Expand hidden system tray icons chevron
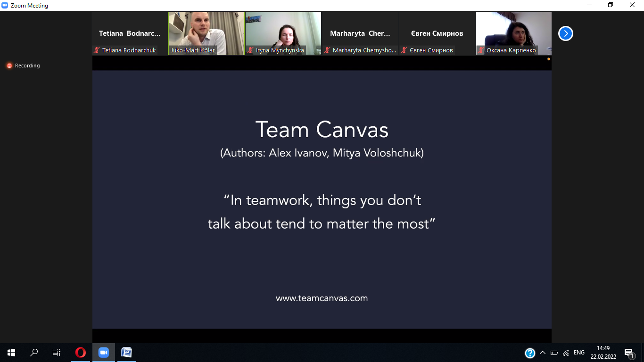This screenshot has height=362, width=644. (543, 353)
